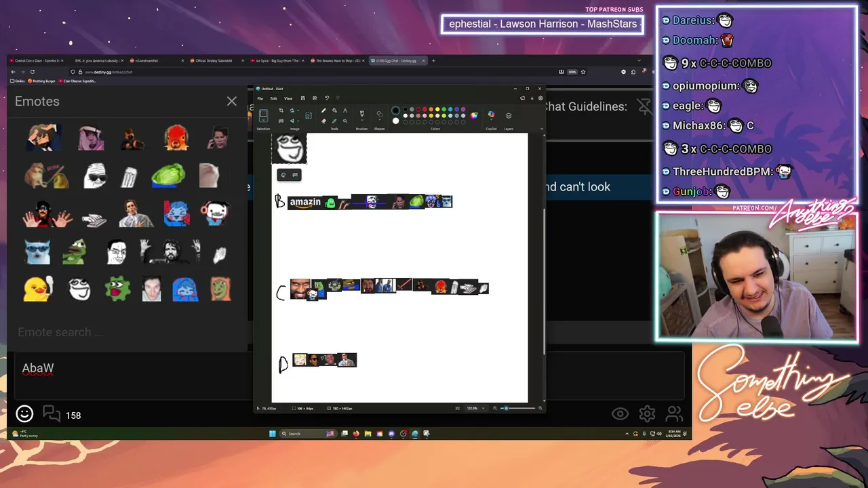Select the secondary Color 2 circle
Viewport: 868px width, 488px height.
[396, 121]
